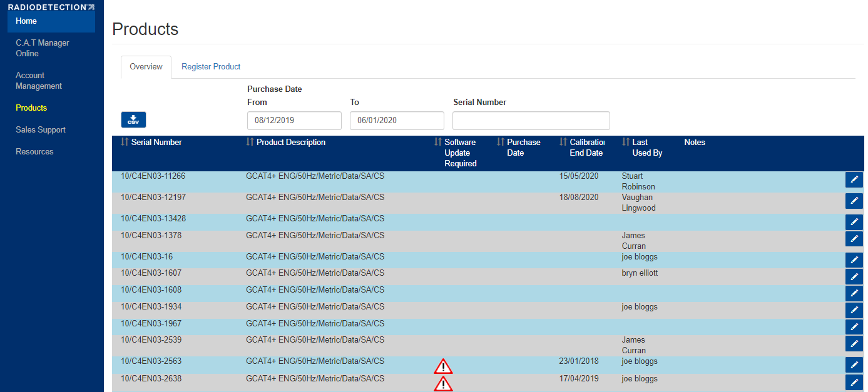
Task: Click the Notes column header
Action: tap(695, 143)
